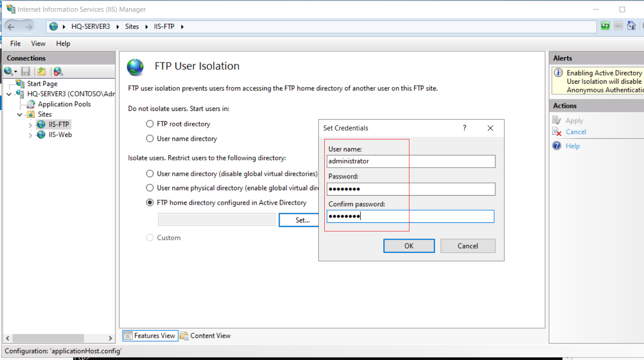Confirm credentials with the OK button
Viewport: 644px width, 360px height.
(409, 246)
